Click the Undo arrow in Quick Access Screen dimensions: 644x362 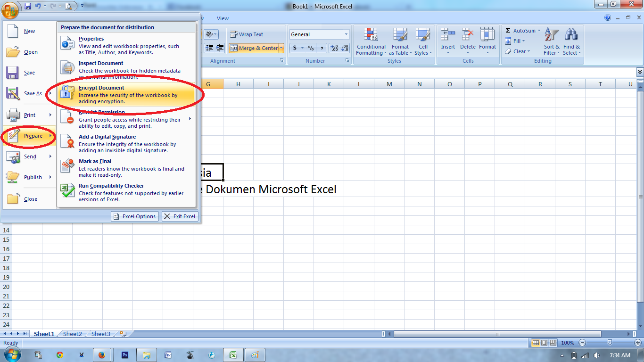38,6
